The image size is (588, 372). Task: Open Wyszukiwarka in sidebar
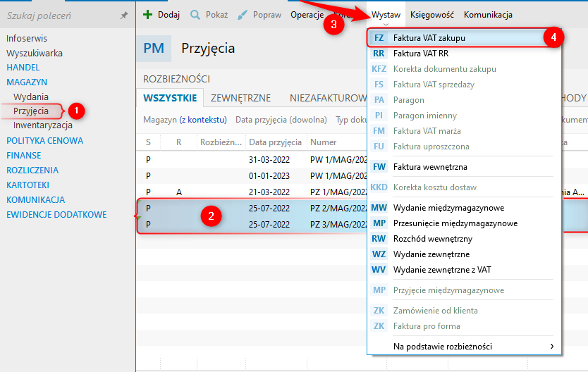(x=35, y=54)
